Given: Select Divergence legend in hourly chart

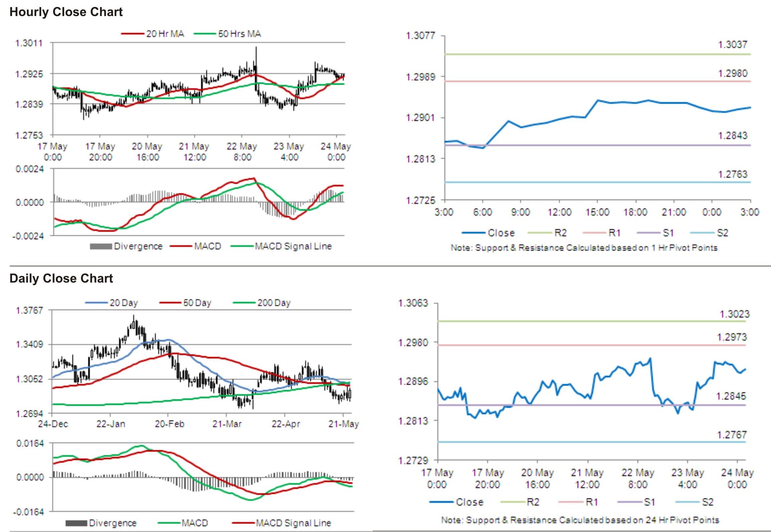Looking at the screenshot, I should point(126,246).
